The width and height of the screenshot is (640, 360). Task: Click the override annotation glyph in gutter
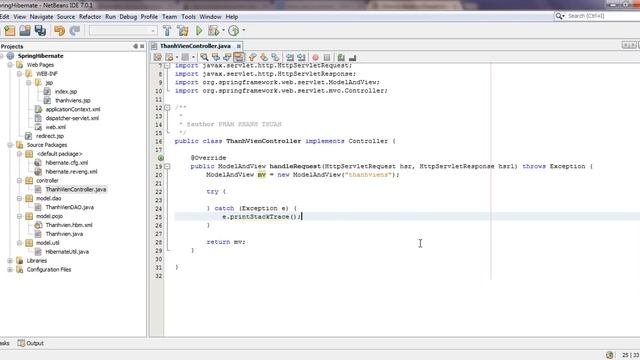[161, 158]
